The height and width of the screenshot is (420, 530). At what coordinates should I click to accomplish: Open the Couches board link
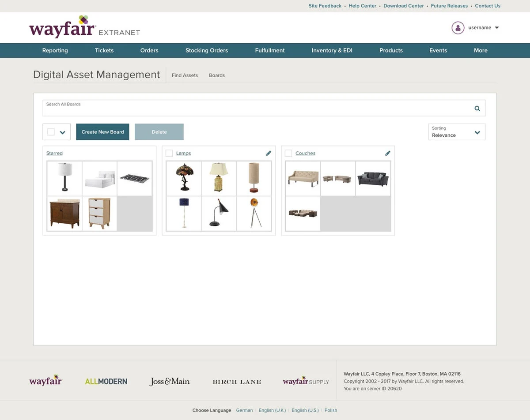[305, 153]
